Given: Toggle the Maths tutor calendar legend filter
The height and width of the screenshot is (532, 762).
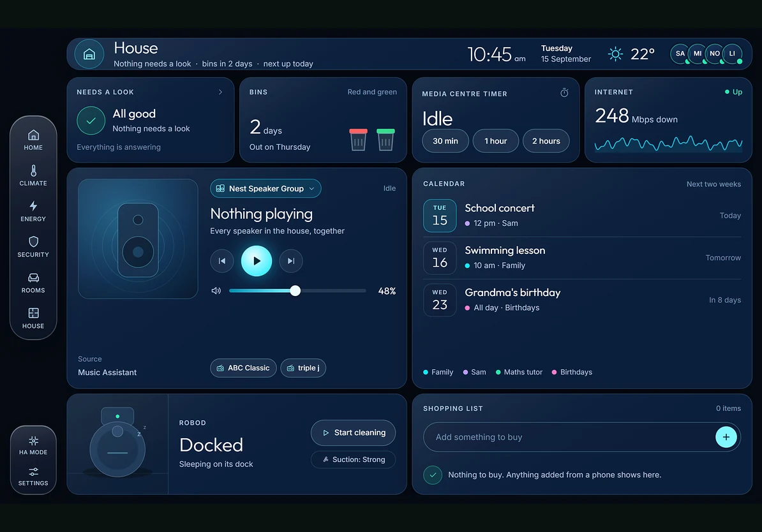Looking at the screenshot, I should (518, 372).
